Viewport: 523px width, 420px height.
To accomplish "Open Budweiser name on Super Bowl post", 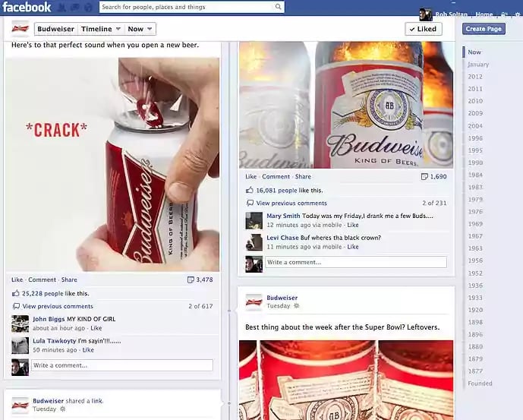I will 282,298.
